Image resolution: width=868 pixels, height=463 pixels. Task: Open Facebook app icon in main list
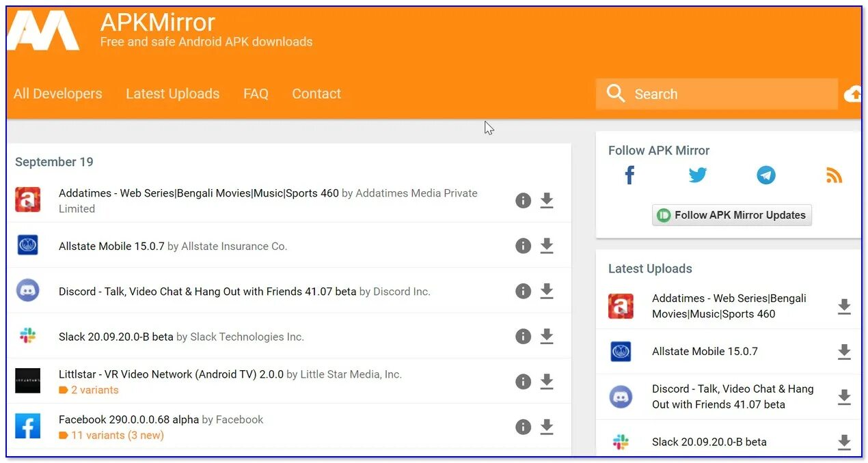coord(28,426)
